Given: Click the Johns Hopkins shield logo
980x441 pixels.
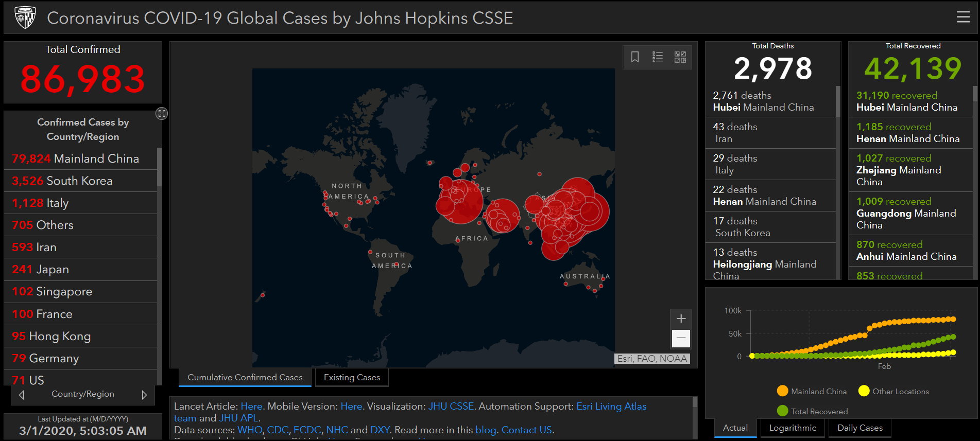Looking at the screenshot, I should pos(25,17).
